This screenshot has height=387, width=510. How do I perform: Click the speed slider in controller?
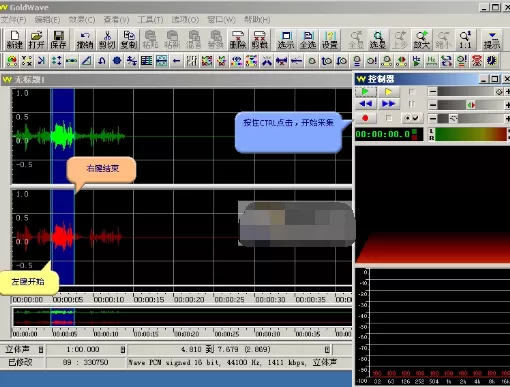(470, 118)
